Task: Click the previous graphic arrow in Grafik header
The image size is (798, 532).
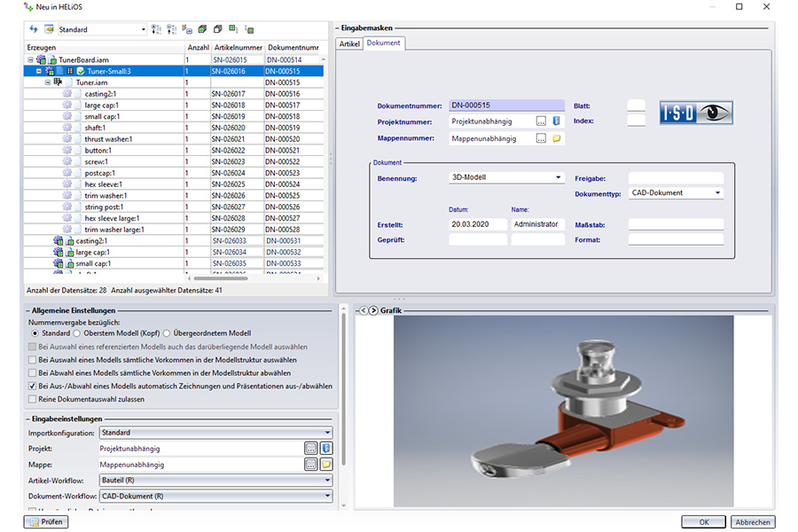Action: (364, 309)
